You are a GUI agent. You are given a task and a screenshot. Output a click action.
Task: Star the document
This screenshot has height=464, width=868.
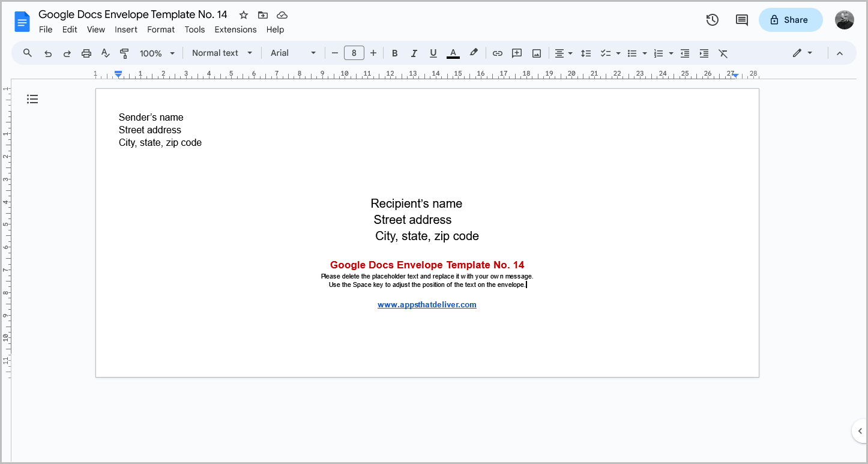click(x=243, y=15)
